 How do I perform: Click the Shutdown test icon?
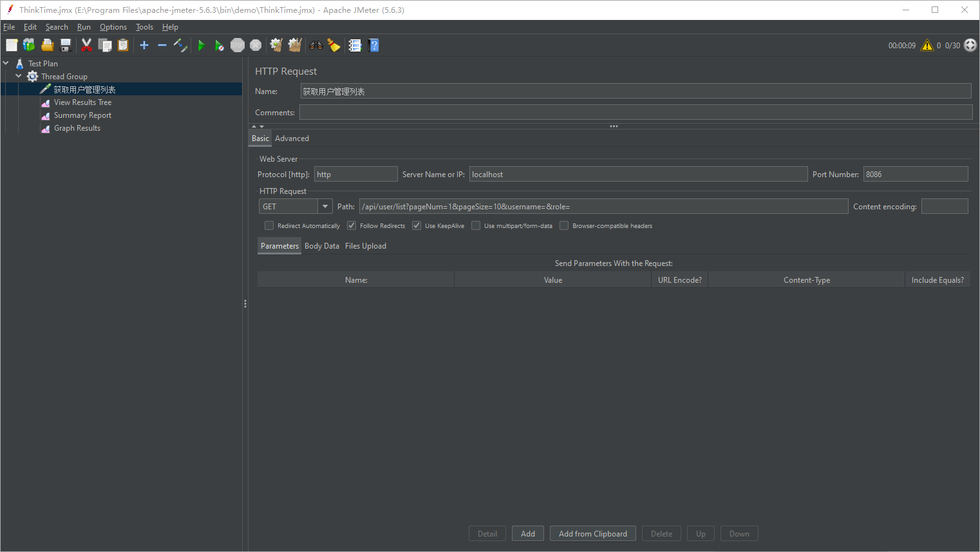pyautogui.click(x=256, y=45)
